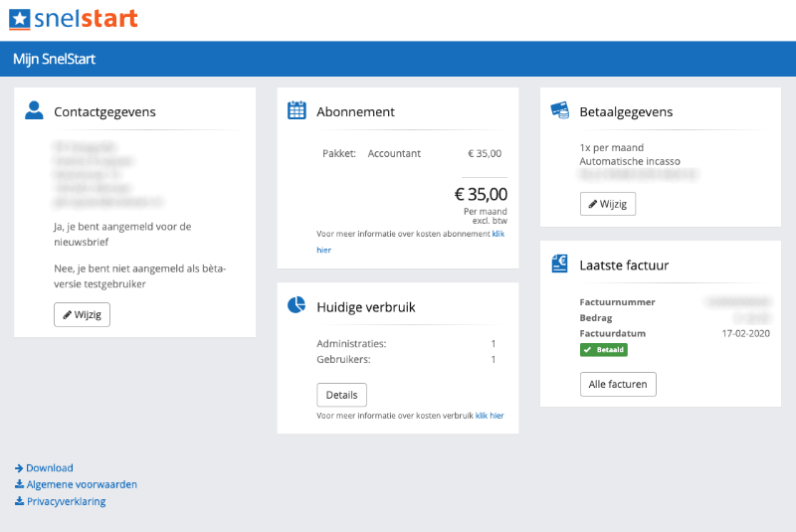Image resolution: width=796 pixels, height=532 pixels.
Task: Click the Accountant package name
Action: click(394, 153)
